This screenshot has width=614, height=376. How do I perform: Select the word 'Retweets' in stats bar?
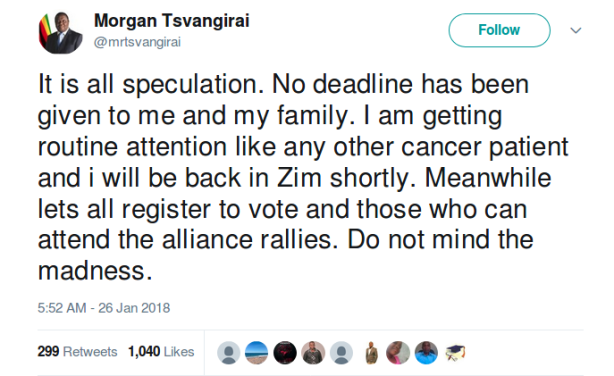click(90, 352)
